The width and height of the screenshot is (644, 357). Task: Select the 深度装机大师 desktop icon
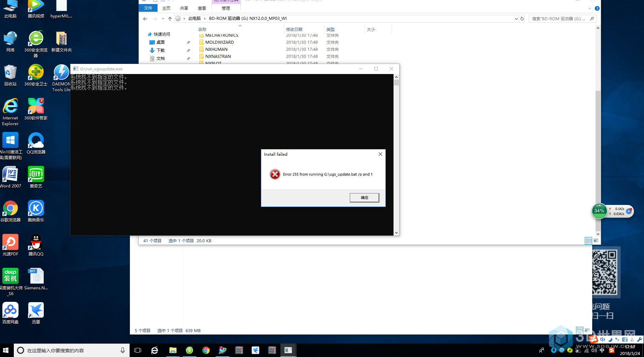coord(10,282)
